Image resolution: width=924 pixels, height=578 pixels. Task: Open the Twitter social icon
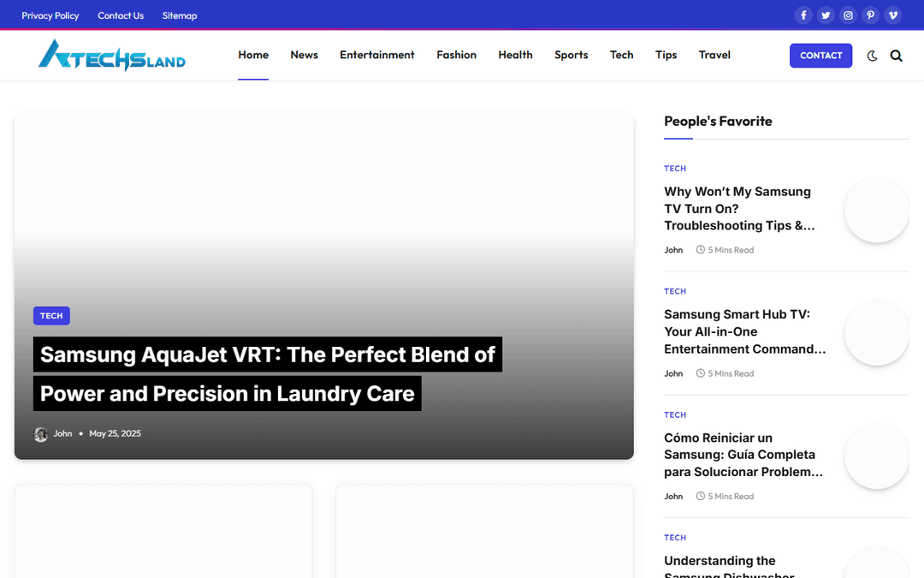click(x=826, y=15)
